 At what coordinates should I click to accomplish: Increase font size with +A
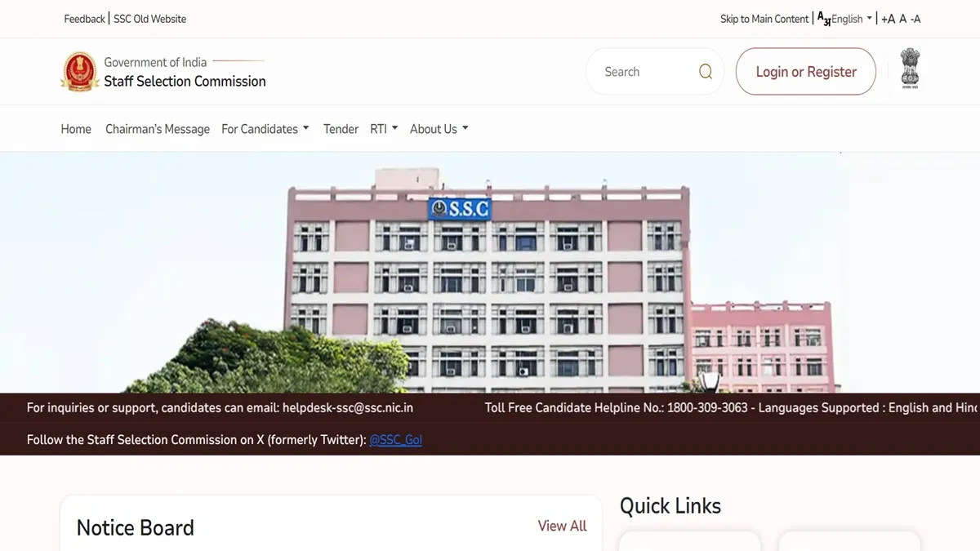point(889,19)
